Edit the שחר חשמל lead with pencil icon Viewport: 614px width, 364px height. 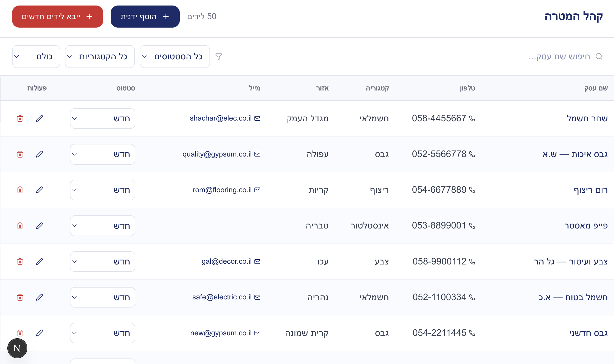coord(39,118)
